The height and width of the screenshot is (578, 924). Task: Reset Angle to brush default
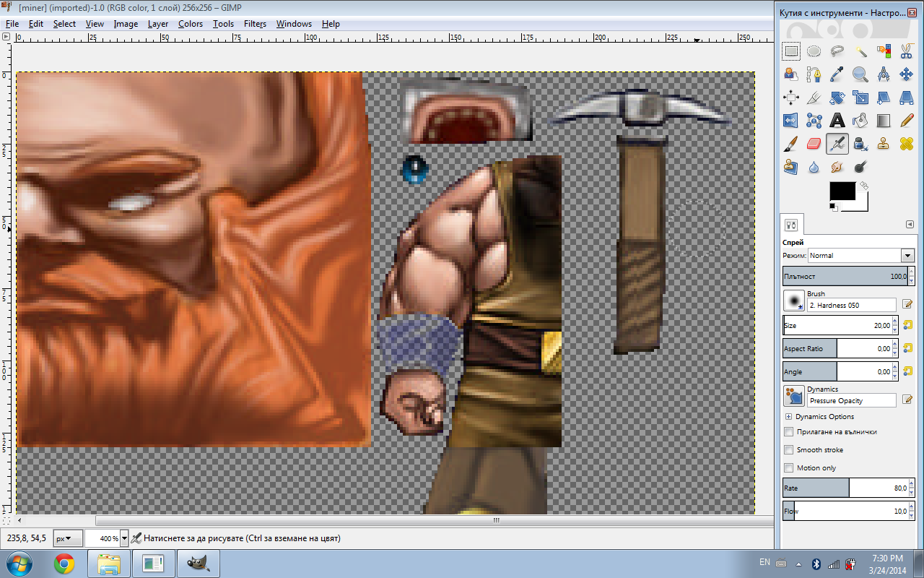pyautogui.click(x=907, y=371)
